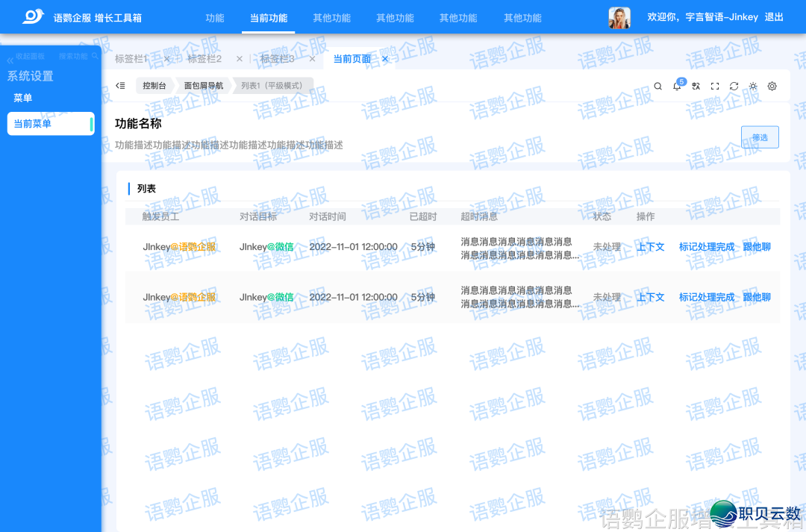806x532 pixels.
Task: Close the 标签栏1 tab
Action: tap(166, 59)
